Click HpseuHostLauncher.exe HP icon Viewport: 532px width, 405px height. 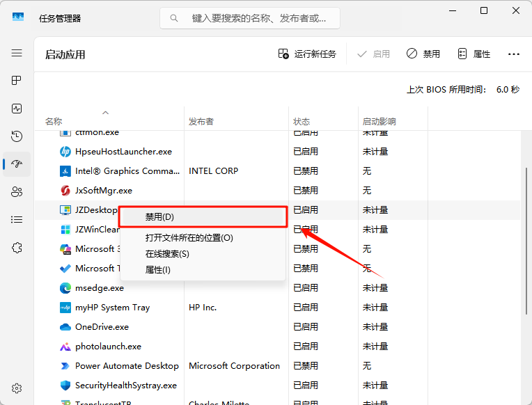[x=65, y=152]
